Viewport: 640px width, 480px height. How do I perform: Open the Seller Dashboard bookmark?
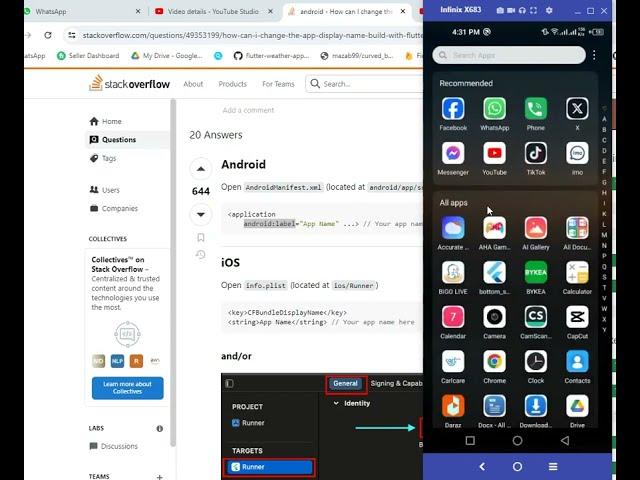tap(88, 56)
